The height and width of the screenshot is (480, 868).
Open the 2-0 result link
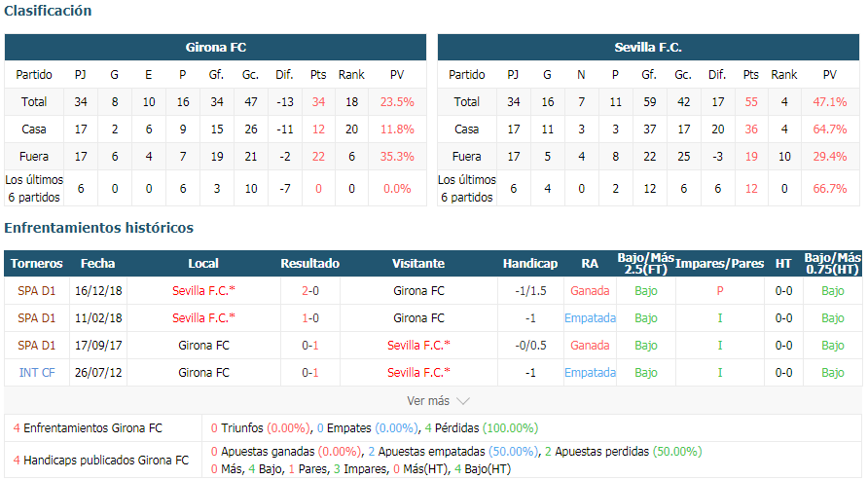click(x=310, y=291)
